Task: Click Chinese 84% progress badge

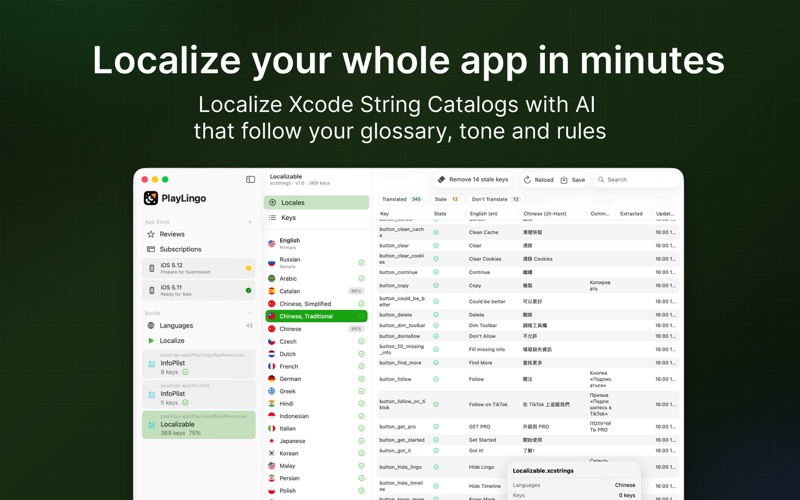Action: (x=356, y=329)
